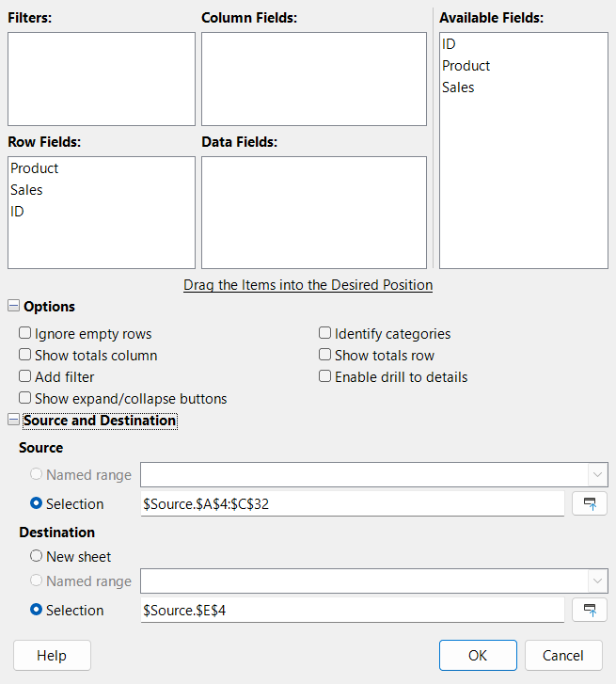Open Help for pivot table layout
This screenshot has height=684, width=616.
click(52, 655)
